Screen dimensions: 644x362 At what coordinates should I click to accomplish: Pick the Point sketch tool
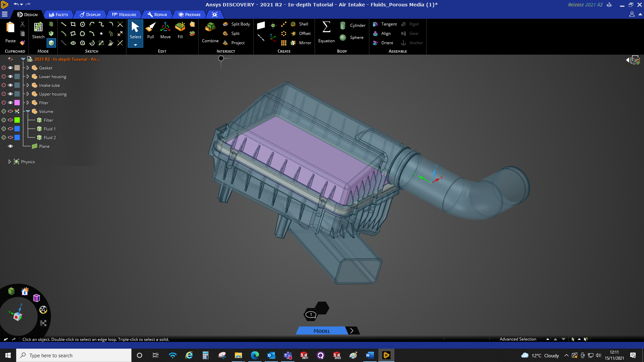101,34
